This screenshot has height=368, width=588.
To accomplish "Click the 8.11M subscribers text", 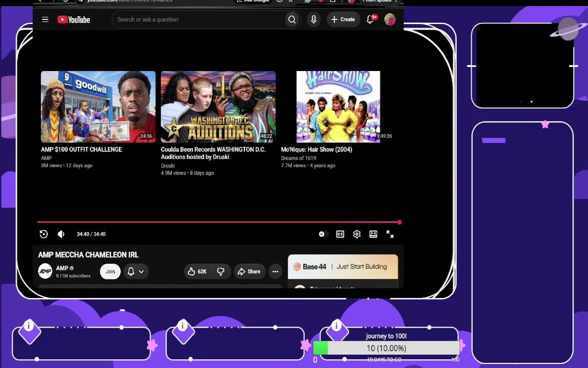I will 73,275.
